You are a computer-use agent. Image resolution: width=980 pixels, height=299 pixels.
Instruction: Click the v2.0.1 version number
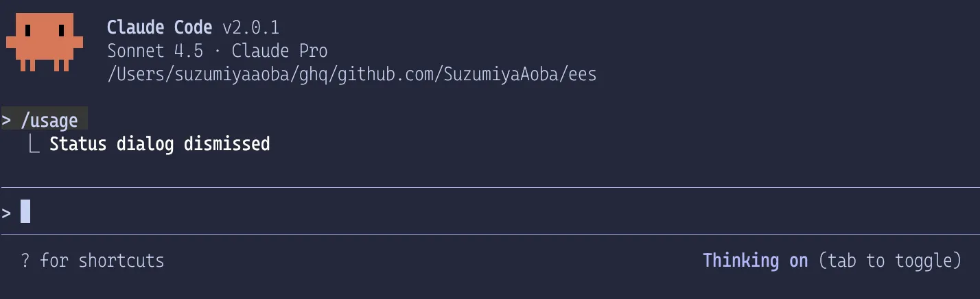[x=250, y=28]
